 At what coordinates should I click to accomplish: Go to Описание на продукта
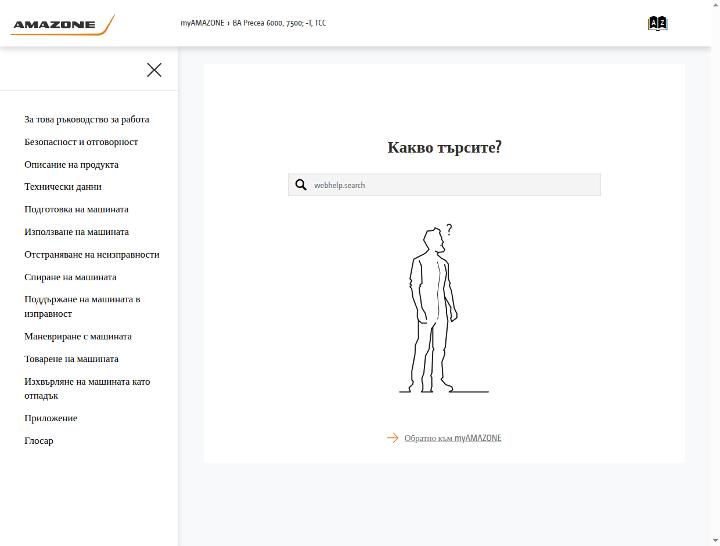click(x=71, y=164)
